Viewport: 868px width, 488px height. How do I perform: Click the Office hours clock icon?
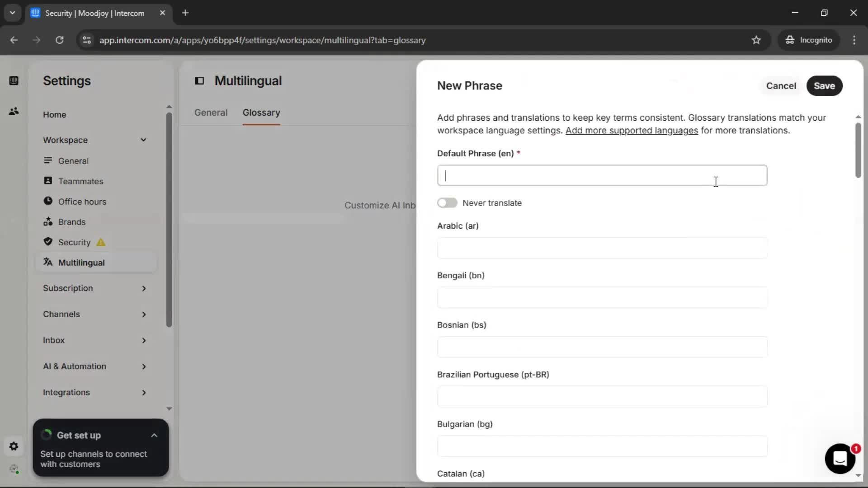pyautogui.click(x=48, y=201)
